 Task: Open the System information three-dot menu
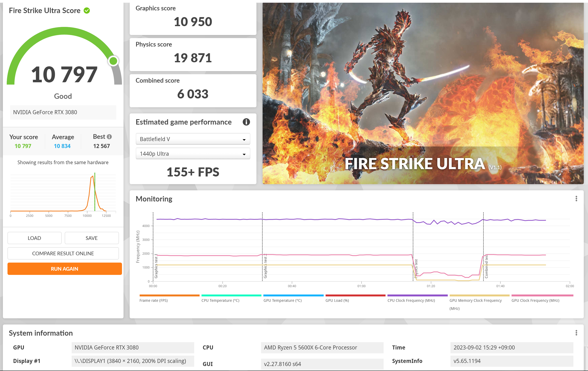point(576,333)
